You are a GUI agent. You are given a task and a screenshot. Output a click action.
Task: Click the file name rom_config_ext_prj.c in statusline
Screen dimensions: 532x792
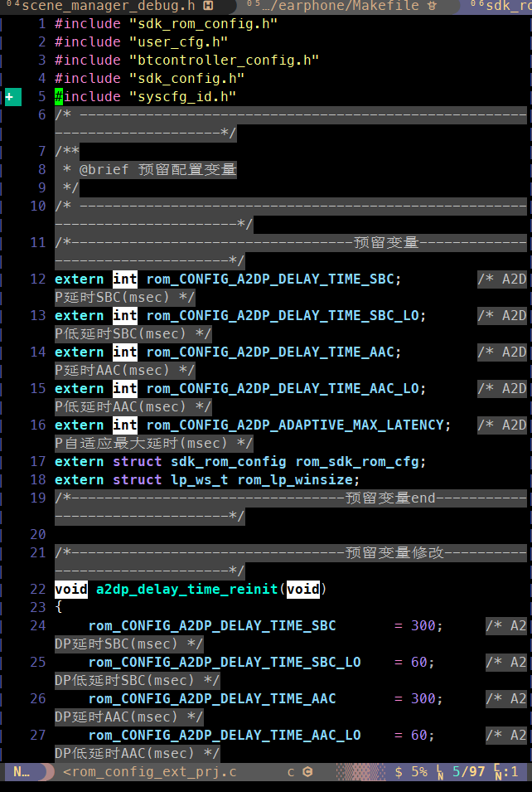tap(154, 772)
